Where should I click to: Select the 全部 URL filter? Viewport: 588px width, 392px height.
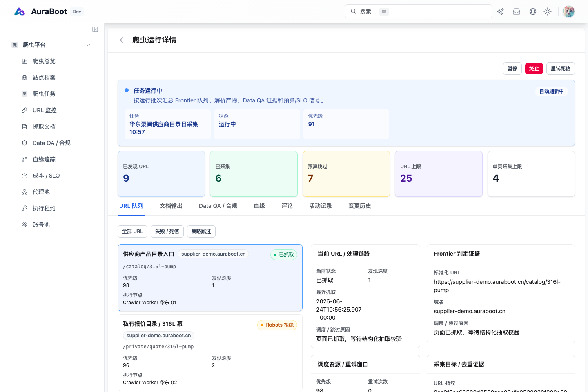pos(132,232)
